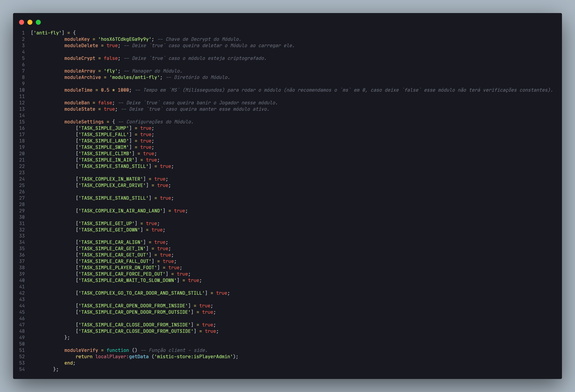Viewport: 575px width, 392px height.
Task: Click the getData method call
Action: click(139, 357)
